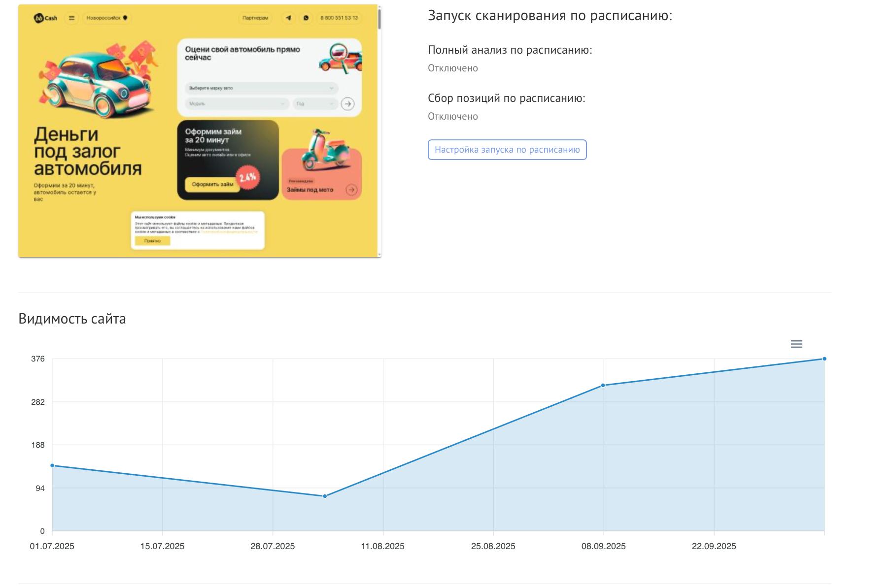Image resolution: width=894 pixels, height=588 pixels.
Task: Open the Выберите марку авто dropdown
Action: [x=261, y=88]
